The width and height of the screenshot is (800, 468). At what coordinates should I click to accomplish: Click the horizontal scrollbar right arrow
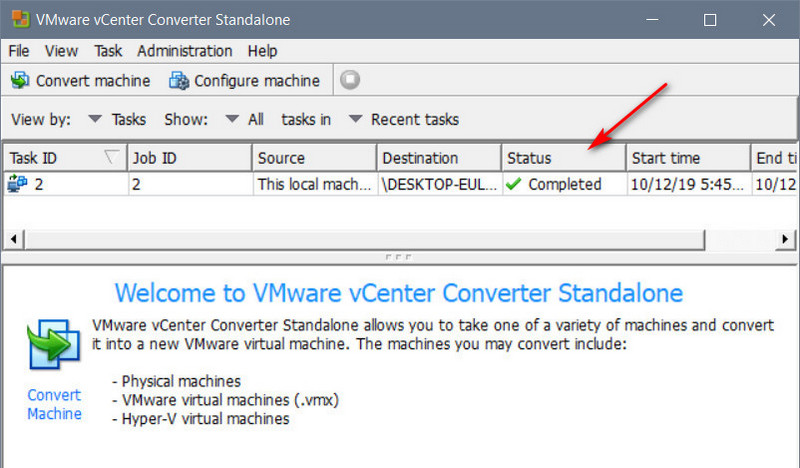coord(789,240)
